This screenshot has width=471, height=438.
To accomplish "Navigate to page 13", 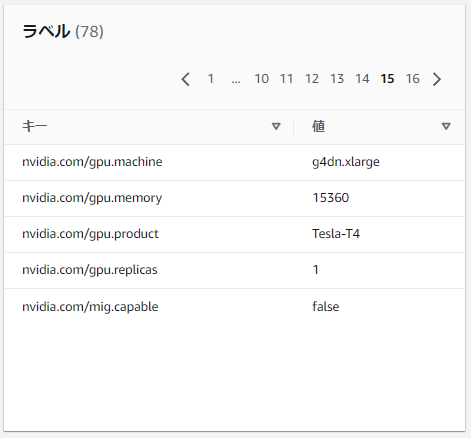I will (x=337, y=79).
